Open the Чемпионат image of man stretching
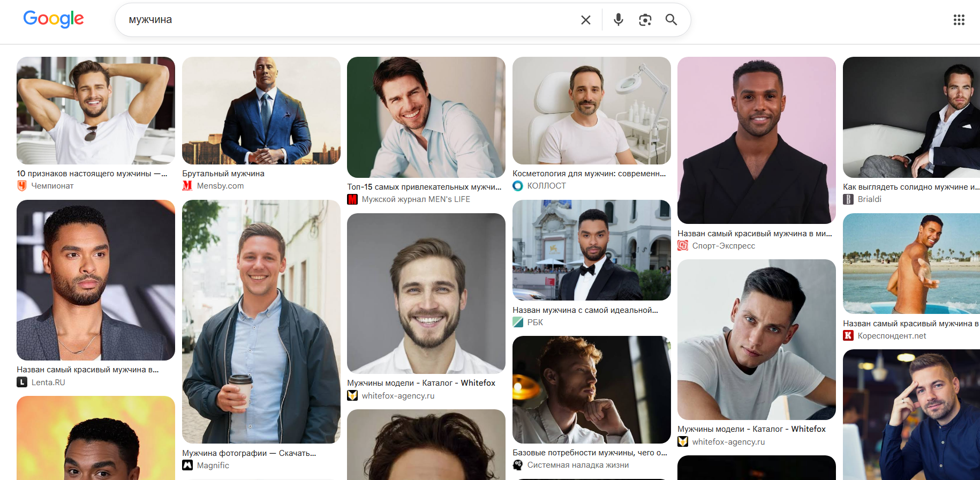980x480 pixels. pos(96,110)
